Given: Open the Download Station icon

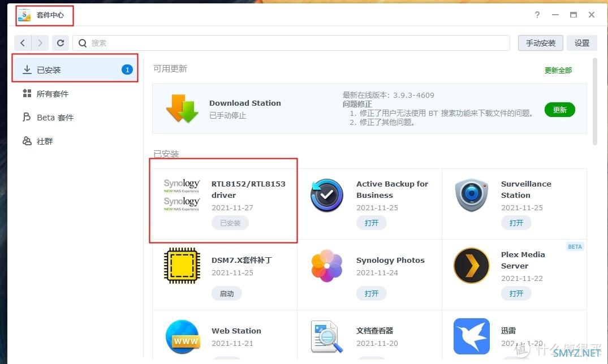Looking at the screenshot, I should (182, 109).
